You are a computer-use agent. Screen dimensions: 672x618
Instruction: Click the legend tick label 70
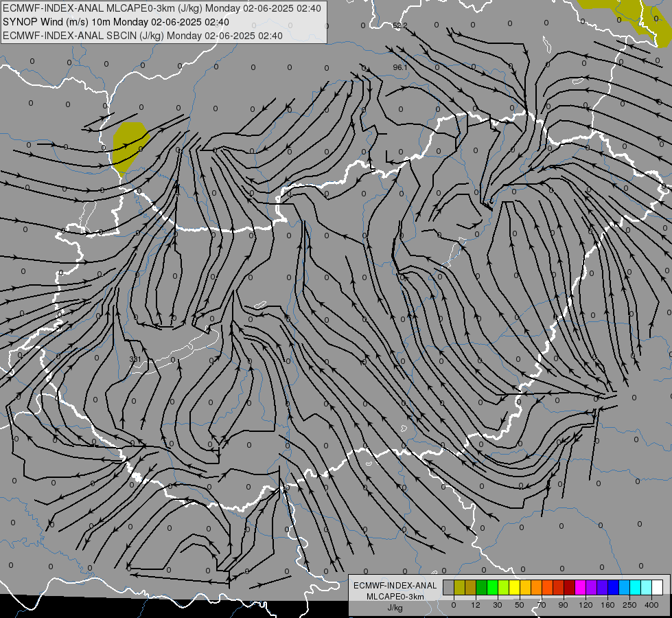[x=542, y=605]
